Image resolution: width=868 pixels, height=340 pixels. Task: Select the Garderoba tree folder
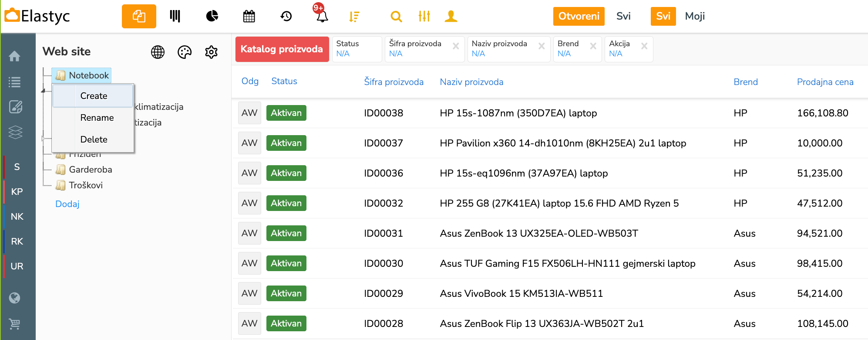coord(90,170)
